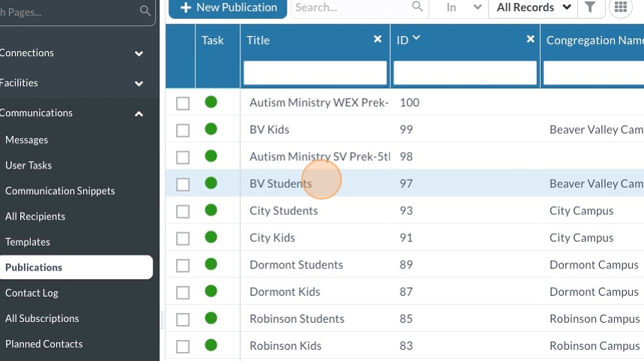Select the BV Students row checkbox
The image size is (644, 361).
[183, 184]
